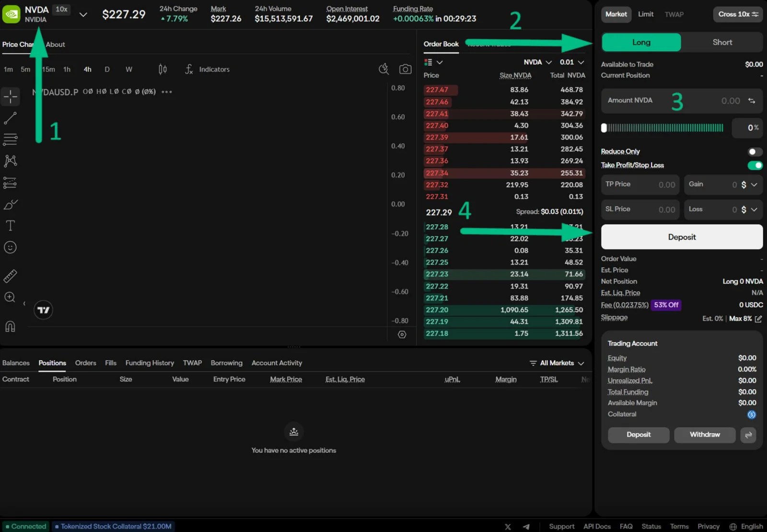Select the ruler measure tool
This screenshot has width=767, height=532.
click(x=11, y=276)
